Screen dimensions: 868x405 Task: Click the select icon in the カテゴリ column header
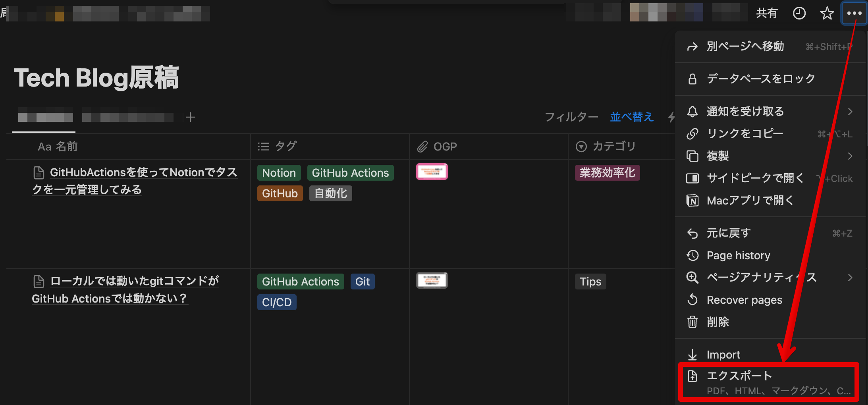(x=581, y=147)
